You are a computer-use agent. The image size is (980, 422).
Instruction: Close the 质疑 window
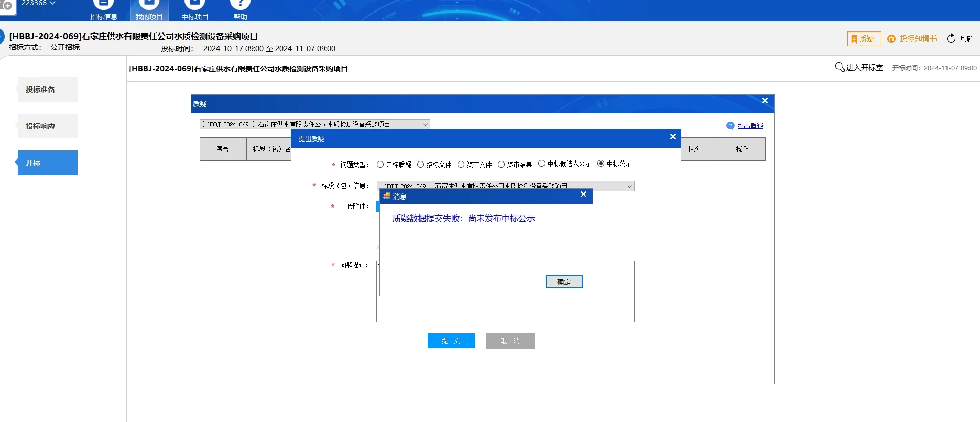click(x=765, y=101)
